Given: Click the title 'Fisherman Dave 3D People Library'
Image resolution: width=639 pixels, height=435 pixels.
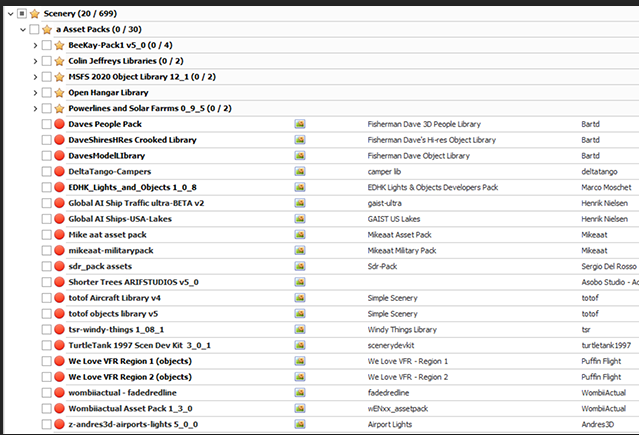Looking at the screenshot, I should pyautogui.click(x=424, y=124).
